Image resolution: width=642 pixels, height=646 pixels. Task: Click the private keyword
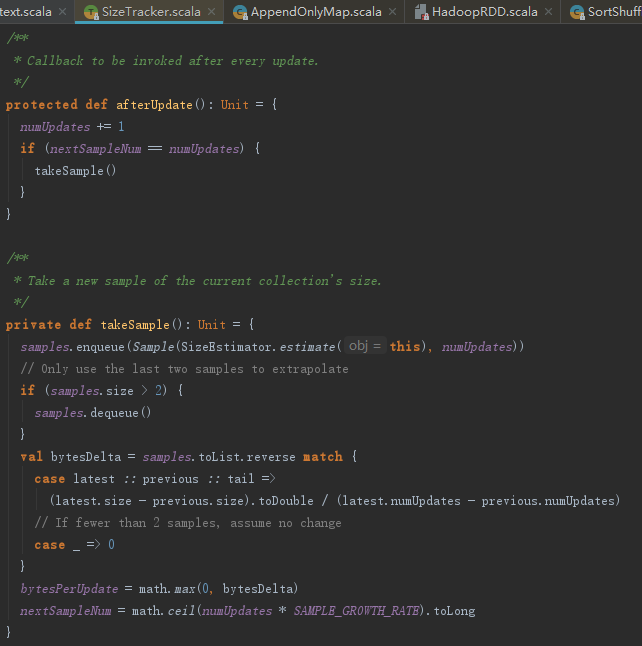tap(33, 325)
